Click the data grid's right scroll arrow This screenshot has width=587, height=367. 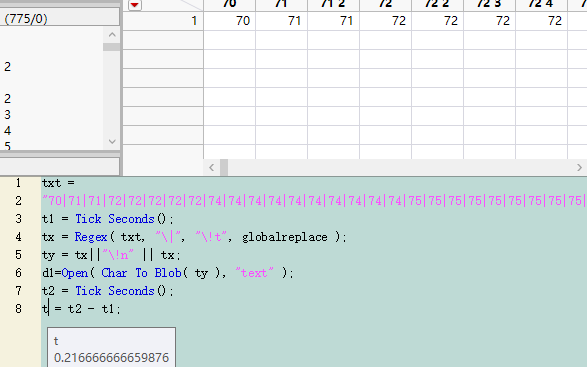(x=579, y=167)
